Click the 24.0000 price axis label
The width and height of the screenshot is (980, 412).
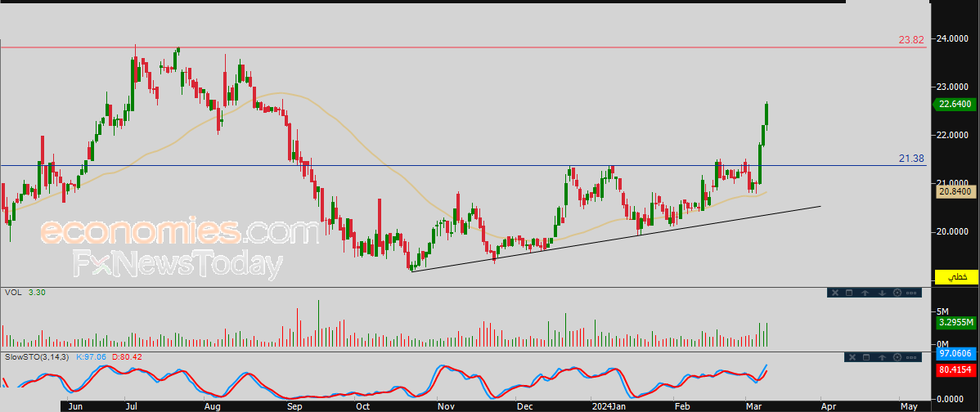pos(952,38)
